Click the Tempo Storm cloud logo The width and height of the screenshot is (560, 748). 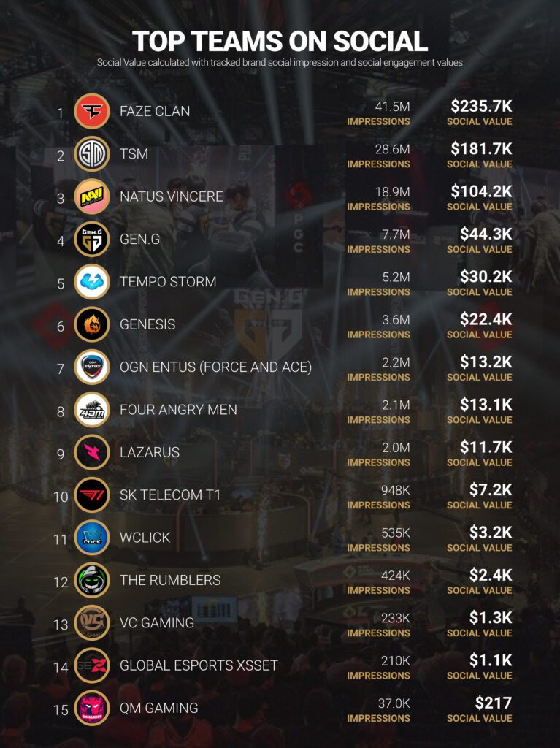click(92, 281)
